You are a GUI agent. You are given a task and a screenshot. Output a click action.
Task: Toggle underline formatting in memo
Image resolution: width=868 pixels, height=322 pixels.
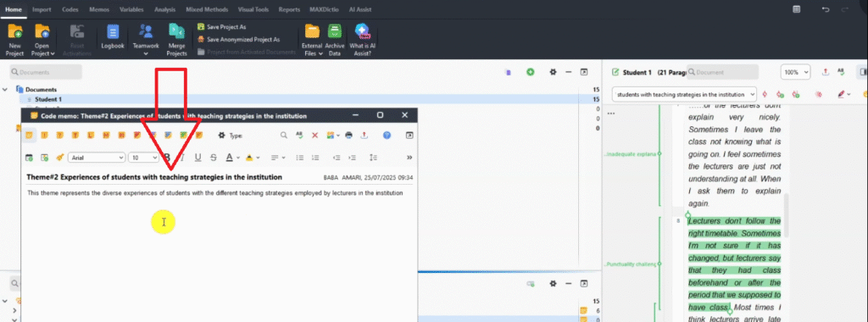[x=198, y=158]
